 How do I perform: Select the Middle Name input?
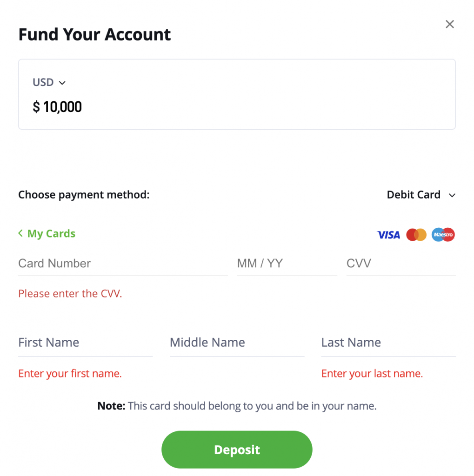pos(237,343)
